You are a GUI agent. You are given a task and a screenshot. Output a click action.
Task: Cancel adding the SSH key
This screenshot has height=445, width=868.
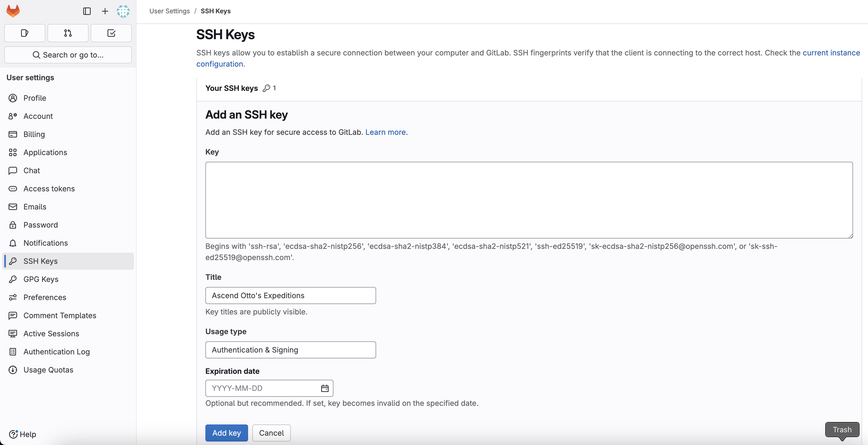tap(271, 433)
